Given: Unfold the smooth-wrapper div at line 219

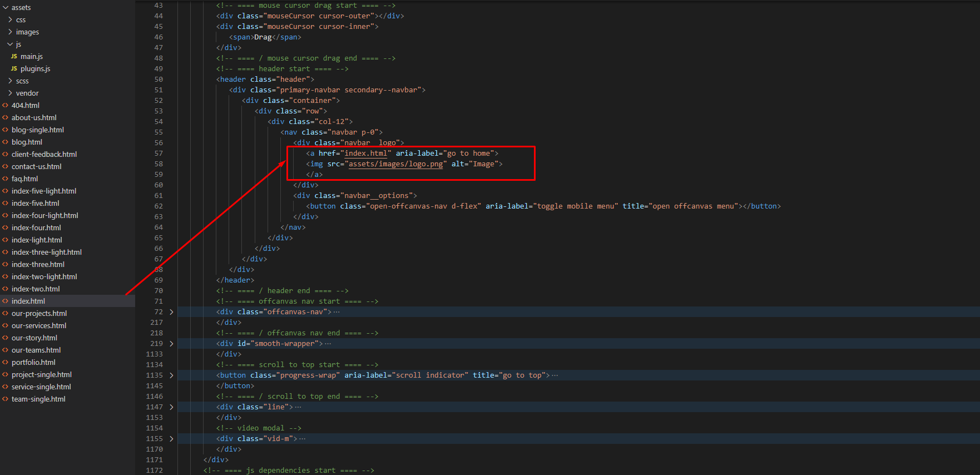Looking at the screenshot, I should point(171,344).
